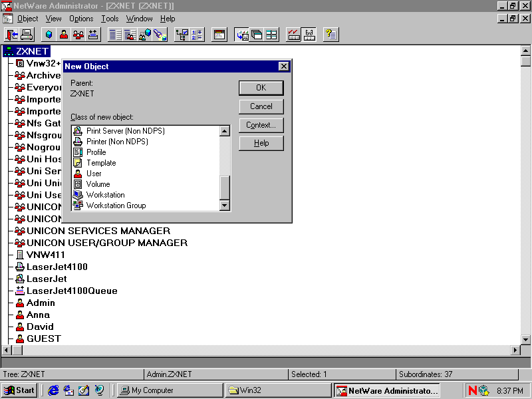
Task: Open the Object menu
Action: (27, 19)
